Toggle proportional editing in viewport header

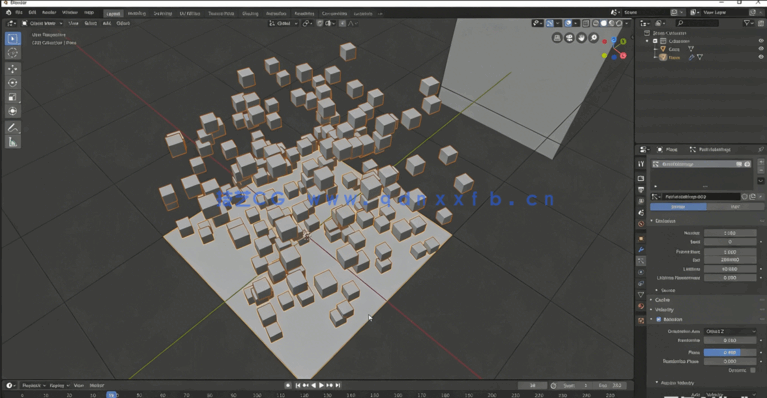click(342, 23)
